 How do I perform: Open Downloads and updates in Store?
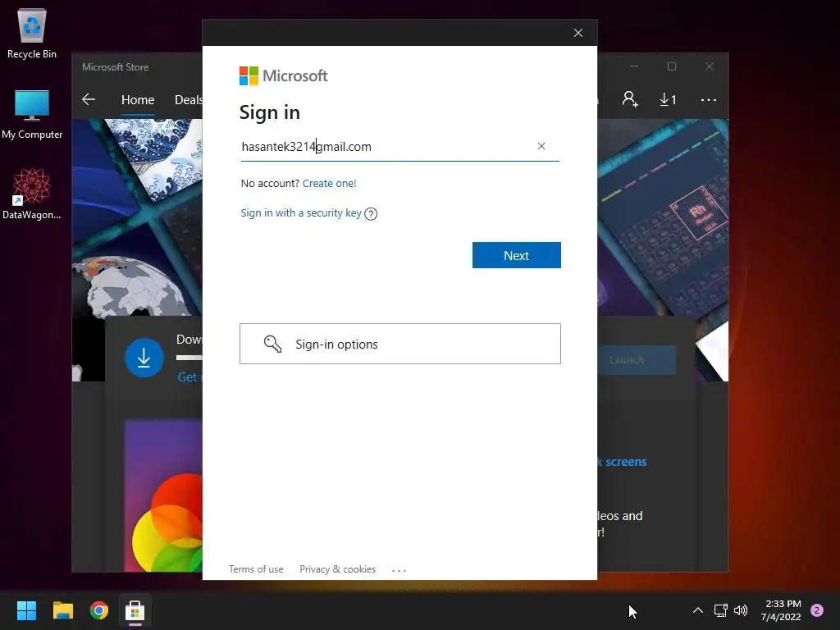668,99
